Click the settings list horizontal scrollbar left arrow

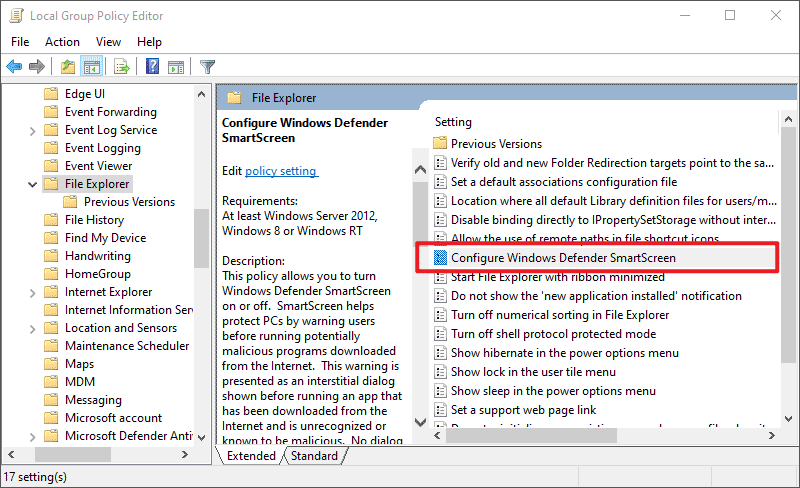[x=437, y=435]
